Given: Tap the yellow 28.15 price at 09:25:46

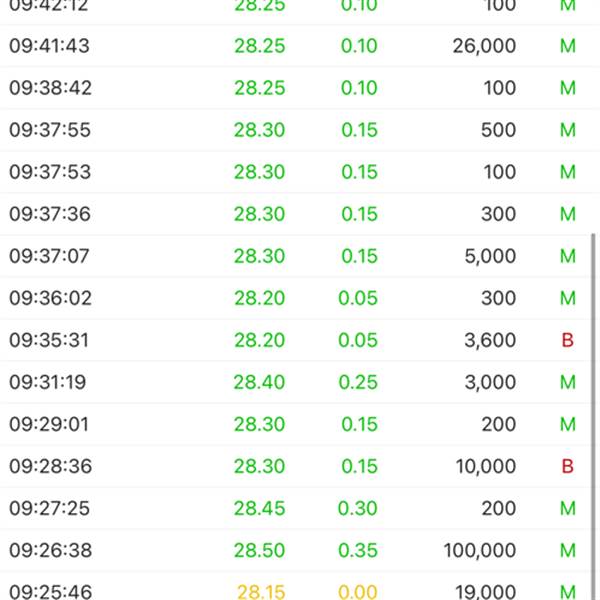Looking at the screenshot, I should pos(261,592).
